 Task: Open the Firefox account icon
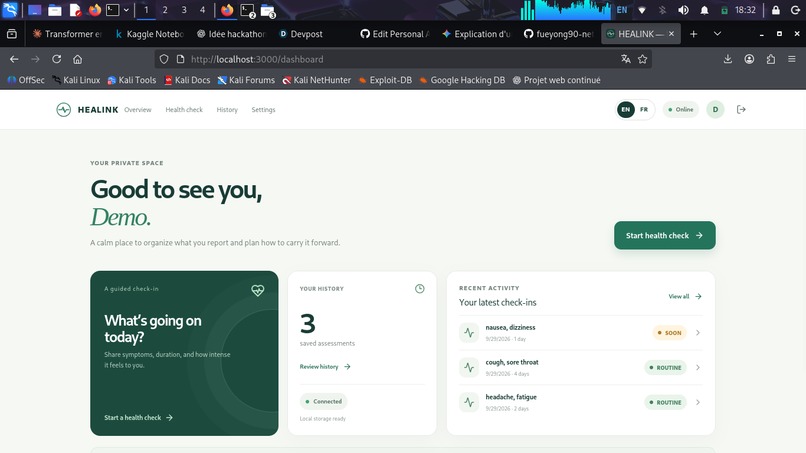click(749, 59)
